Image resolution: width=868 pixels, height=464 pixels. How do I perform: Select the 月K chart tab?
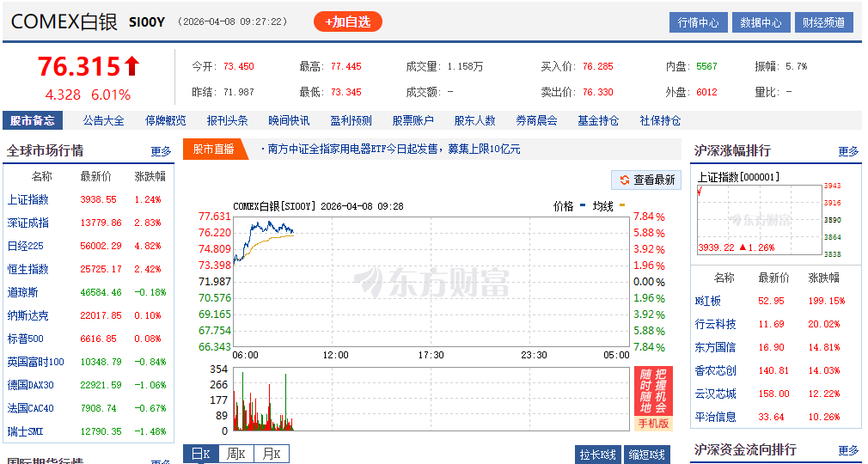coord(271,455)
